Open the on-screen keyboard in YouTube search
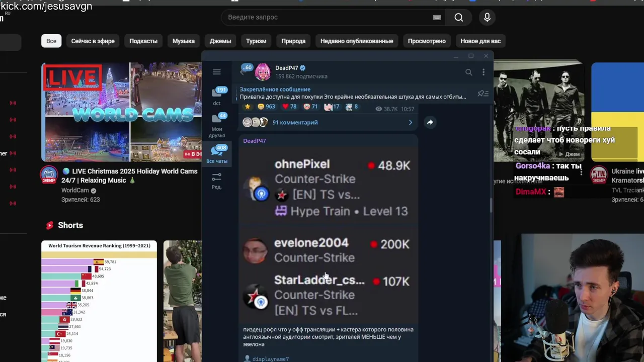This screenshot has width=644, height=362. click(x=437, y=17)
